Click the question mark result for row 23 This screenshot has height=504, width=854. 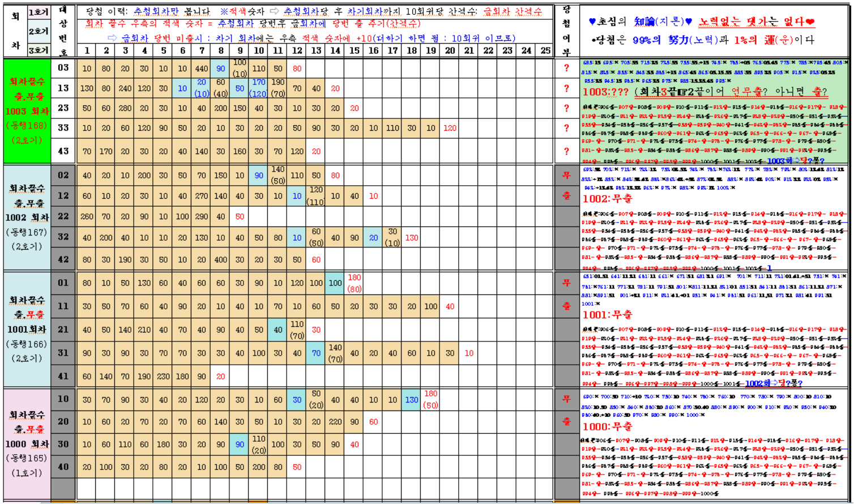[566, 108]
